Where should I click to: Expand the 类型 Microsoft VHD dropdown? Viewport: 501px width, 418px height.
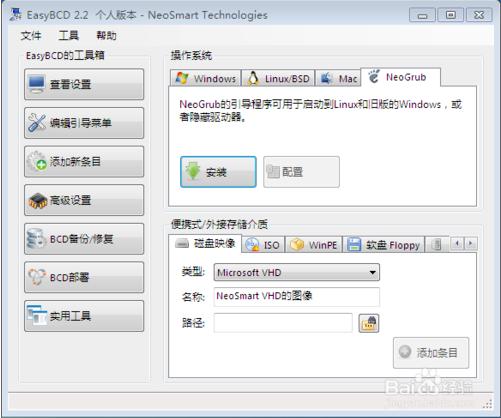(296, 272)
